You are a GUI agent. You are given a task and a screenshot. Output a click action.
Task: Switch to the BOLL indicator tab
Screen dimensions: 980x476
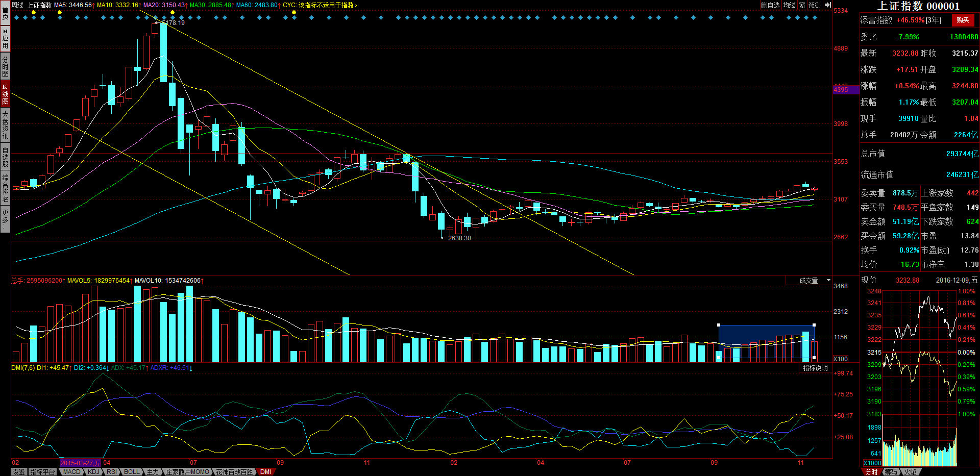pos(132,472)
